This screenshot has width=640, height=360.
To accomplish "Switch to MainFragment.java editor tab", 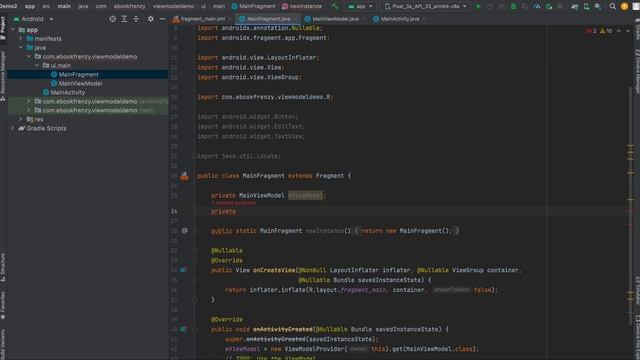I will [x=268, y=19].
